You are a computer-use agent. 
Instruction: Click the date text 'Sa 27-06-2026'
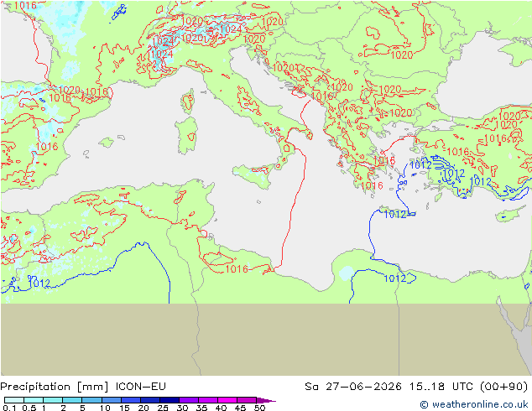[353, 387]
